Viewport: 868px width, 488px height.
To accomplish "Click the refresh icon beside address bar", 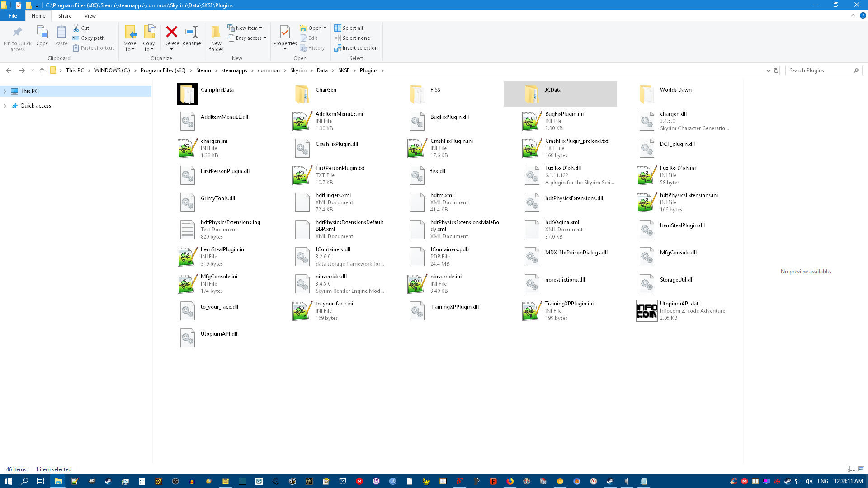I will [x=776, y=70].
